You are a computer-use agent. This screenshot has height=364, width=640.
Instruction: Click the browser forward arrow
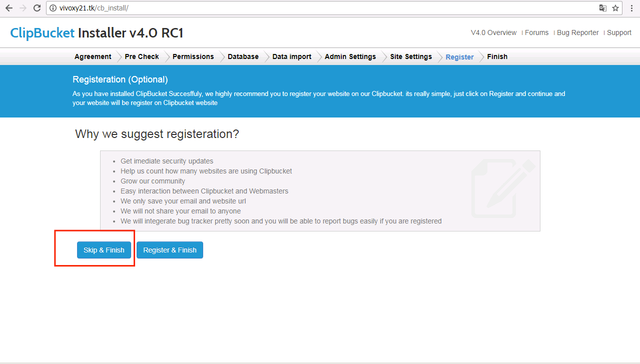[x=23, y=8]
